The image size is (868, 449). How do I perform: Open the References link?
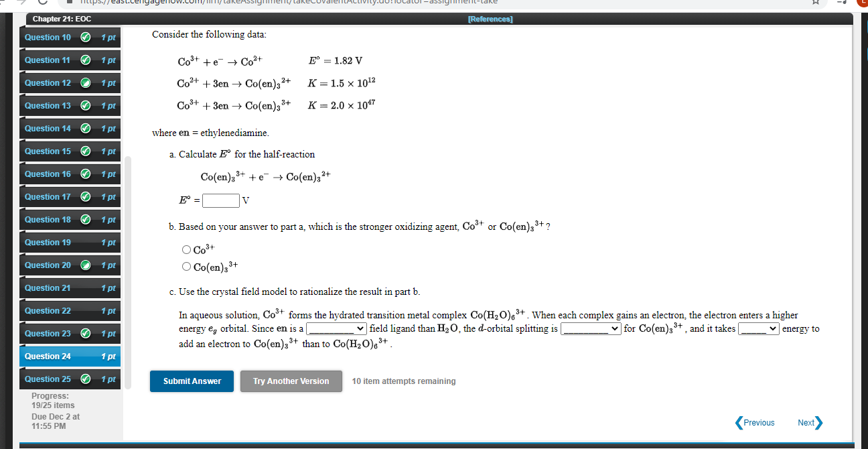pyautogui.click(x=490, y=19)
